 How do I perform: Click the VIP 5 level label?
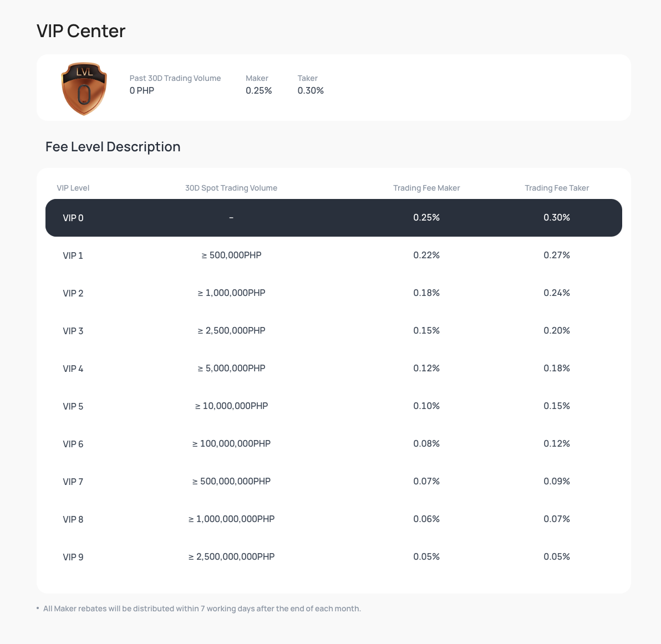73,406
